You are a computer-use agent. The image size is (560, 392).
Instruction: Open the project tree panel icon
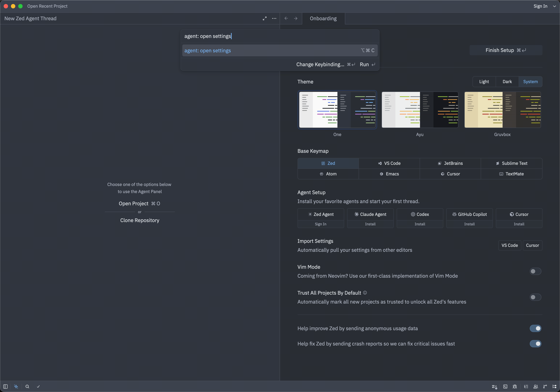click(x=554, y=386)
